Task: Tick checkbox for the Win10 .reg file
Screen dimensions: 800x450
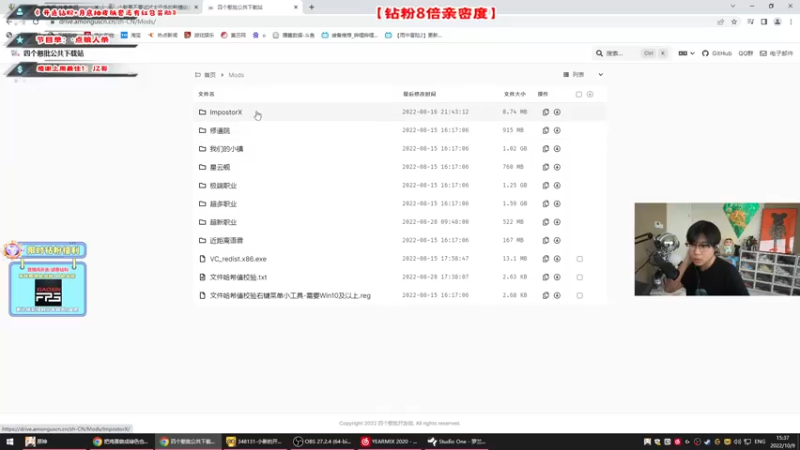Action: tap(580, 296)
